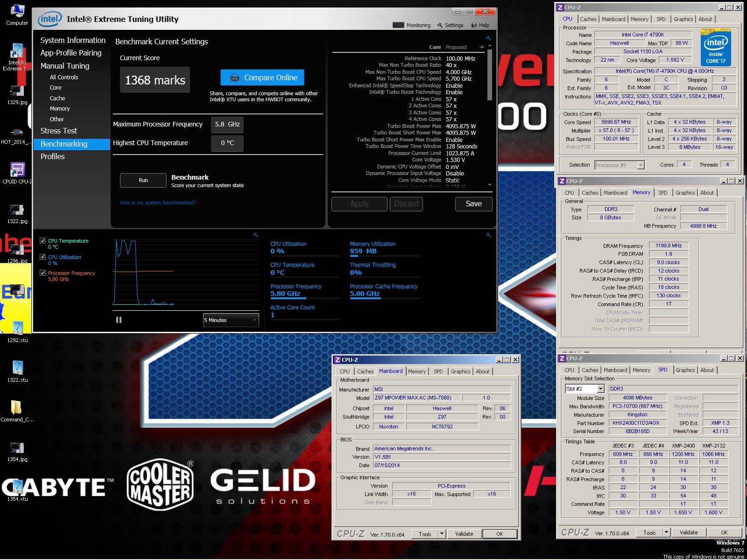Open App-Profile Pairing in XTU sidebar
The width and height of the screenshot is (747, 560).
point(71,53)
